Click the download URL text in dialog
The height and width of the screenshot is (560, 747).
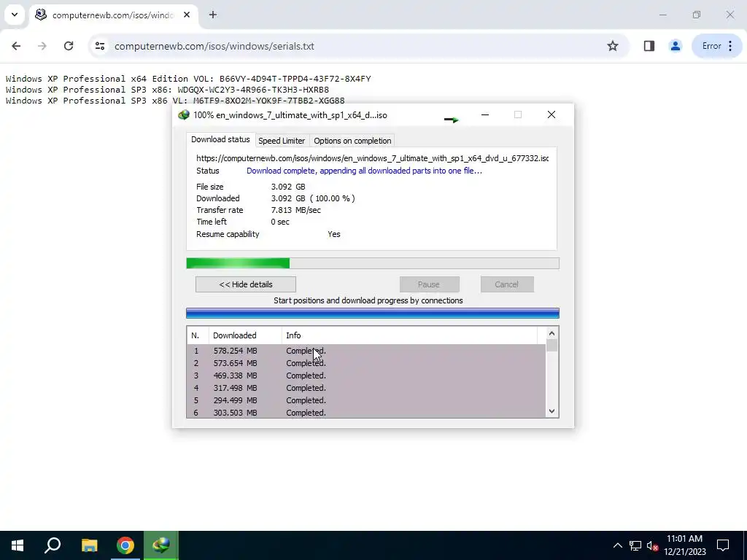pos(372,158)
